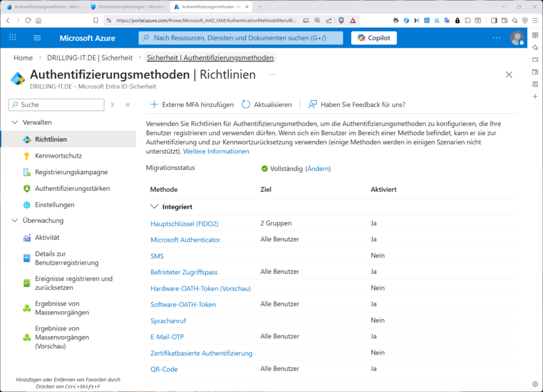Click the zoom magnifier icon in address bar
Viewport: 543px width, 392px height.
(x=317, y=20)
